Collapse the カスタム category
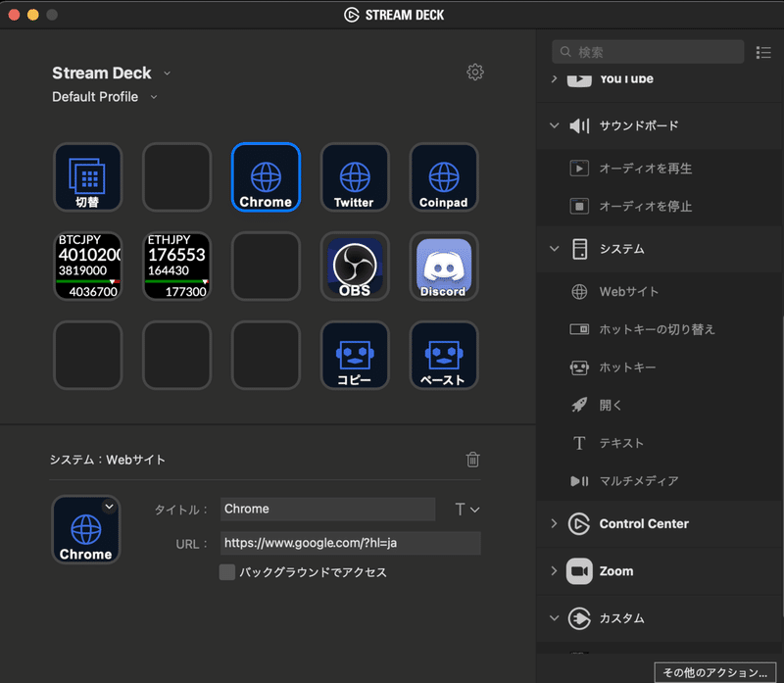Viewport: 784px width, 683px height. (x=554, y=618)
